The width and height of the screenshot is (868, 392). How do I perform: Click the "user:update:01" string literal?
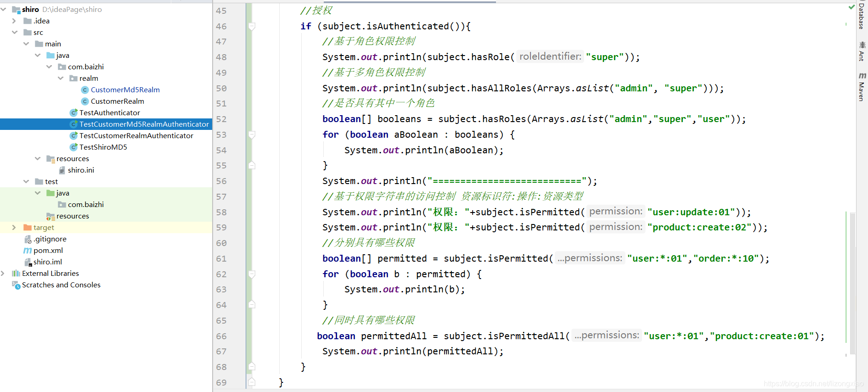point(691,212)
